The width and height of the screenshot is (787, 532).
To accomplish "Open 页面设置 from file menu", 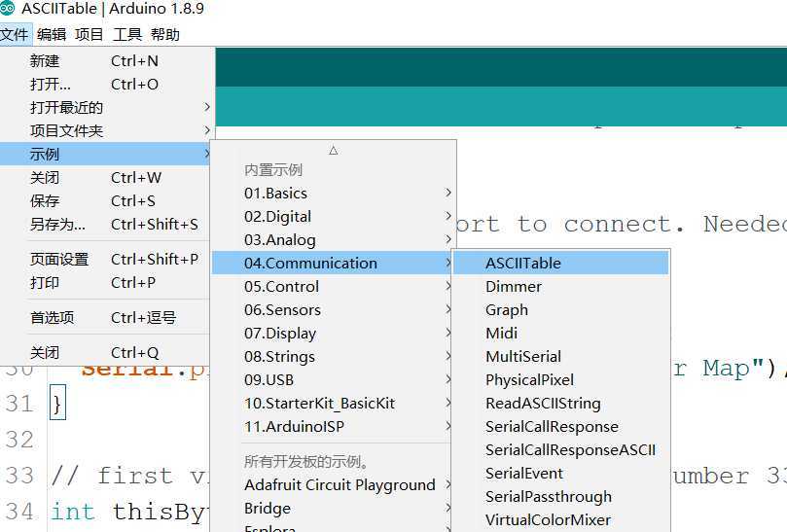I will click(104, 259).
